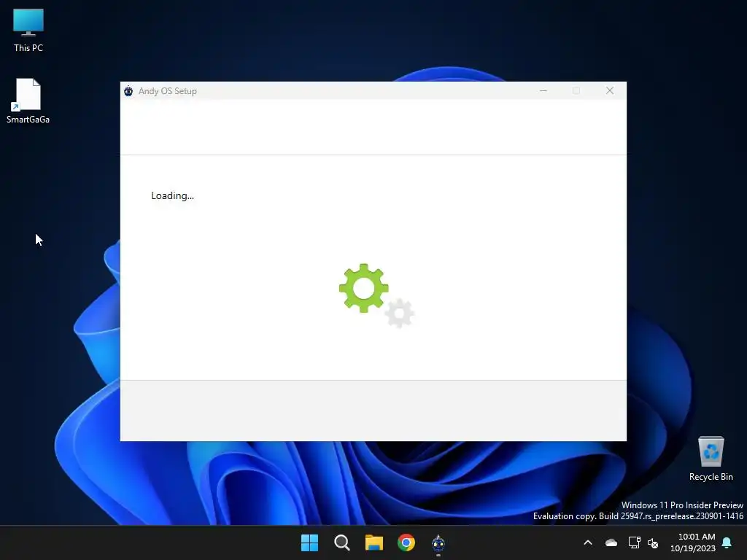Close the Andy OS Setup window

tap(610, 90)
